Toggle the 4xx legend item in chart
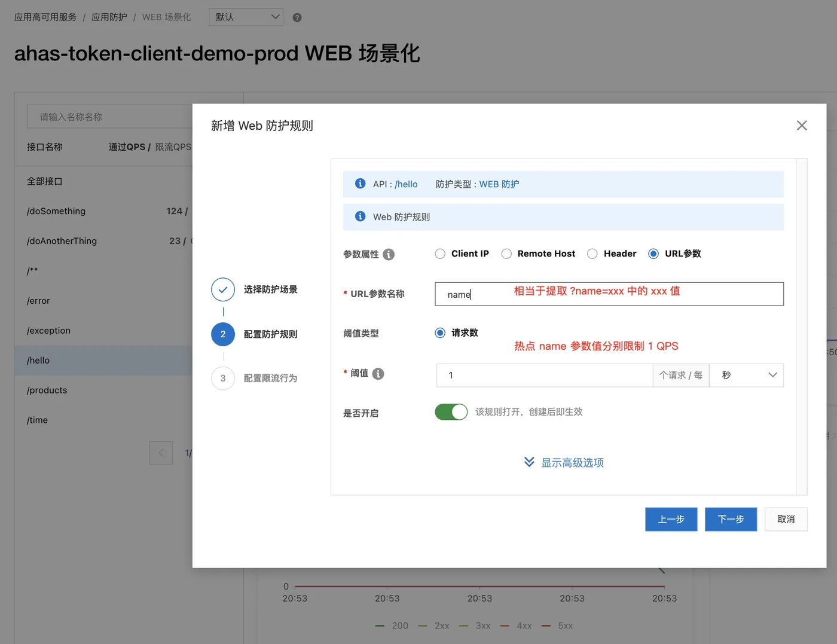The width and height of the screenshot is (837, 644). coord(516,625)
